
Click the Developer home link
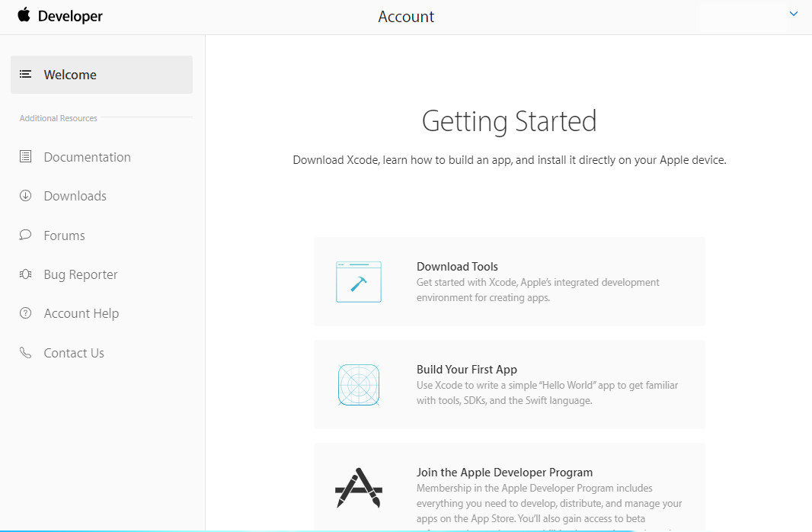pos(70,16)
